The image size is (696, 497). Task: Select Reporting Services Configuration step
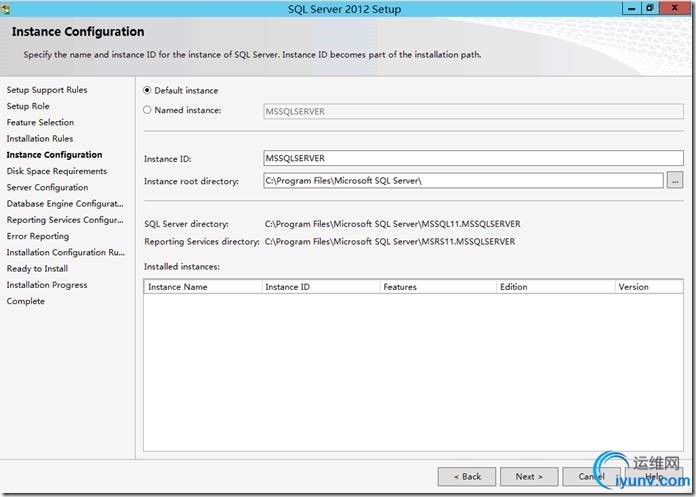[65, 220]
